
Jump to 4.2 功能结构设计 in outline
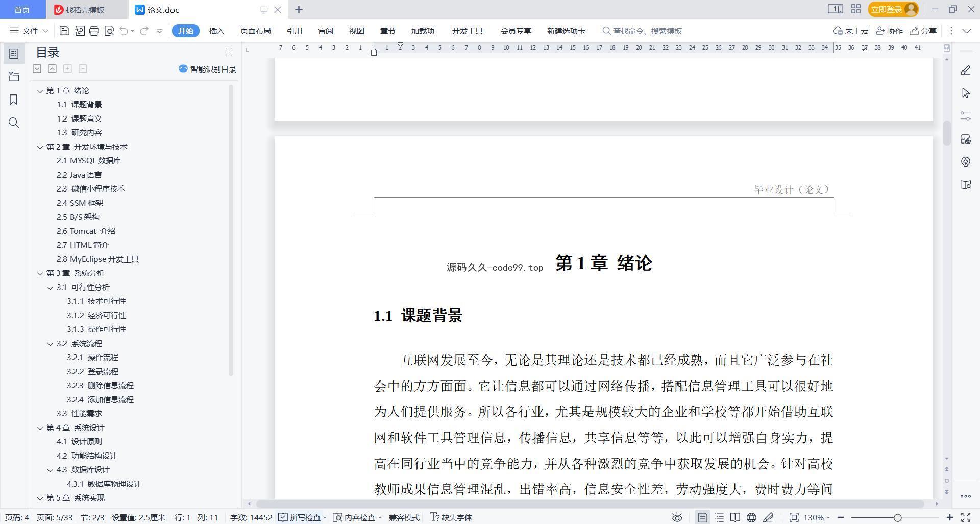coord(87,456)
